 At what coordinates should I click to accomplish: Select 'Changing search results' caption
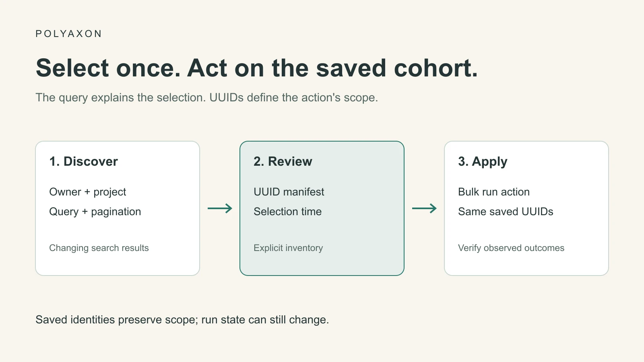click(99, 248)
